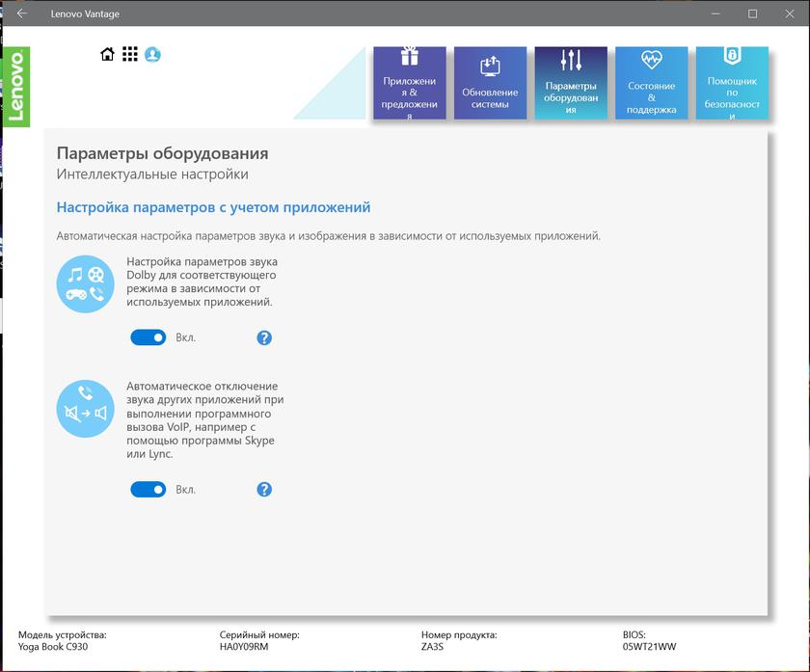
Task: Open help for VoIP auto-mute setting
Action: point(264,490)
